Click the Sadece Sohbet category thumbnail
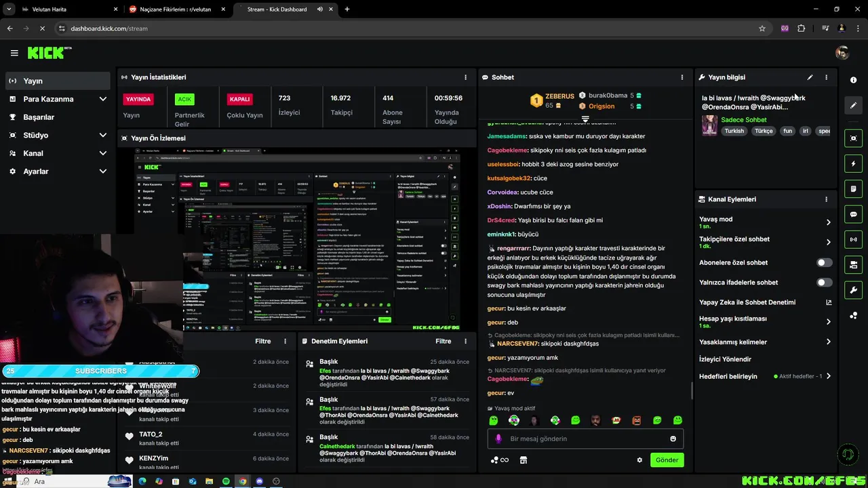This screenshot has height=488, width=868. pyautogui.click(x=709, y=125)
